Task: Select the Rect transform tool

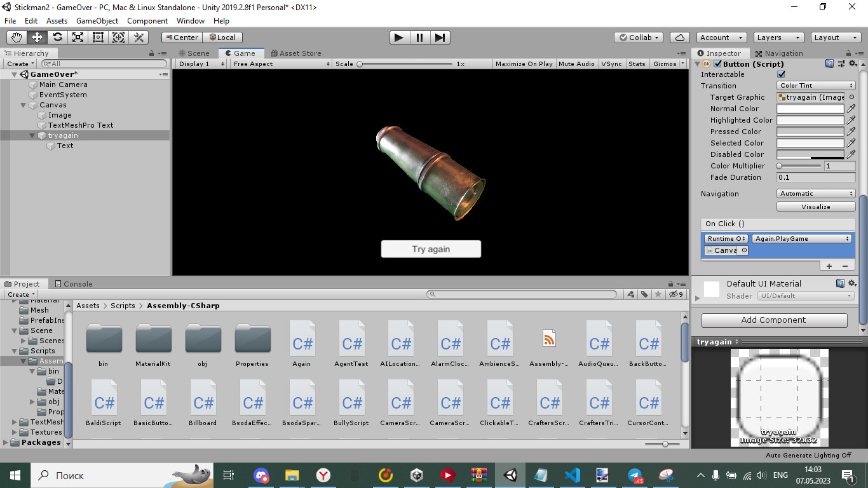Action: [98, 37]
